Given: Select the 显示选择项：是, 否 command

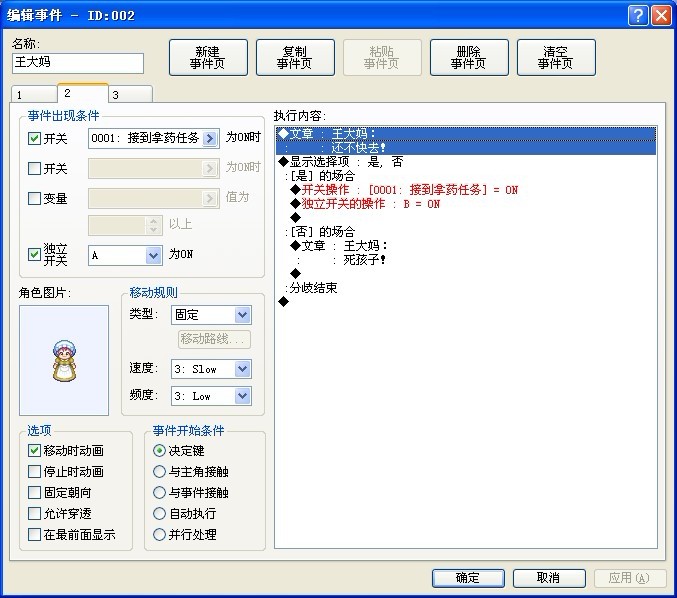Looking at the screenshot, I should [466, 161].
